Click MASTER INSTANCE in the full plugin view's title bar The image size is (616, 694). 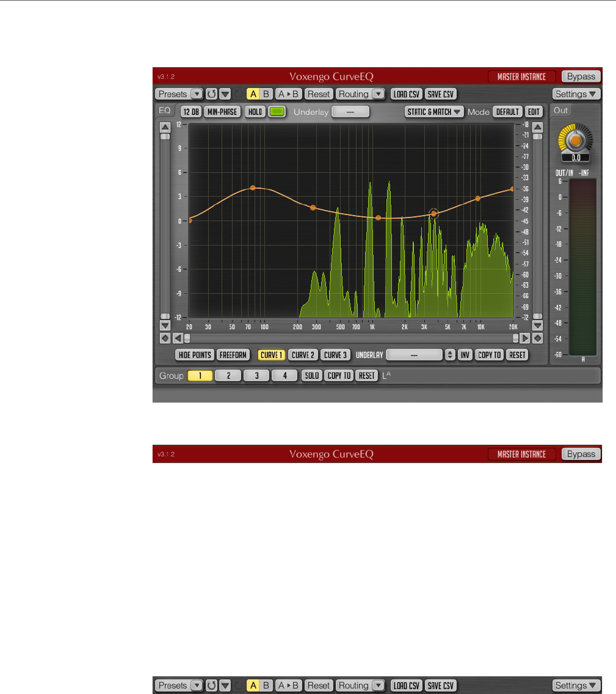[x=521, y=76]
